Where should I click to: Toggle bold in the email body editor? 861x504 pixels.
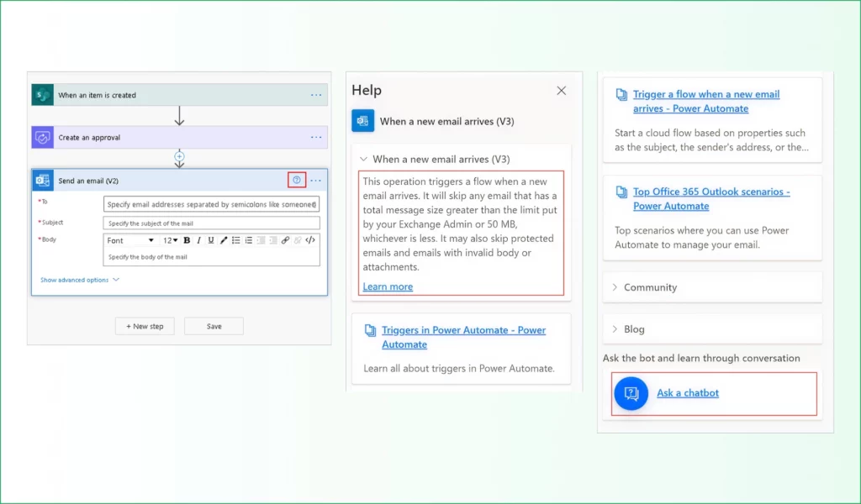tap(187, 240)
